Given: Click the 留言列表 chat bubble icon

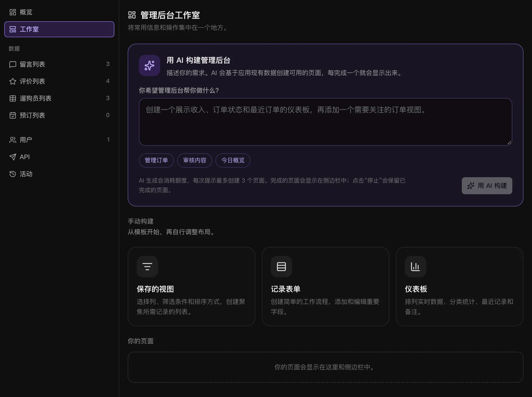Looking at the screenshot, I should 13,64.
